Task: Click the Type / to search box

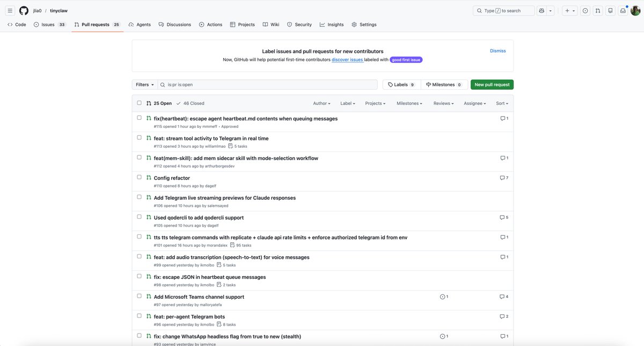Action: coord(503,11)
